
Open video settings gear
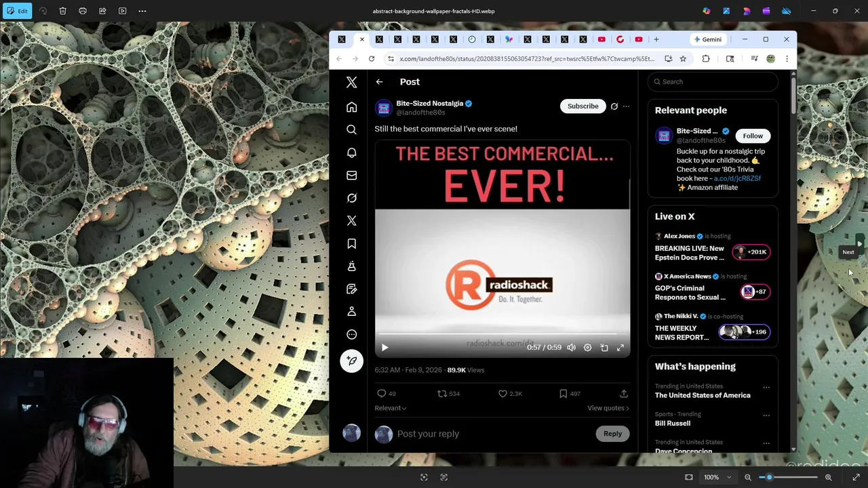(x=587, y=348)
